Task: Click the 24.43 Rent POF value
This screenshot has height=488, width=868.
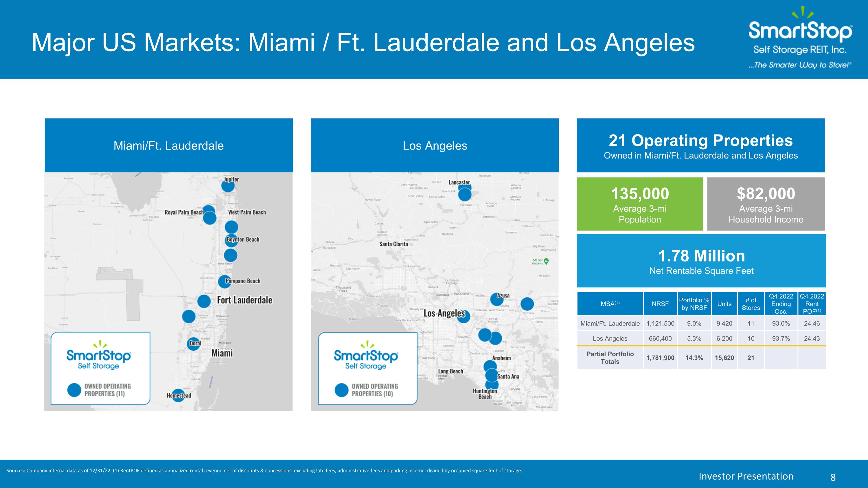Action: (x=812, y=338)
